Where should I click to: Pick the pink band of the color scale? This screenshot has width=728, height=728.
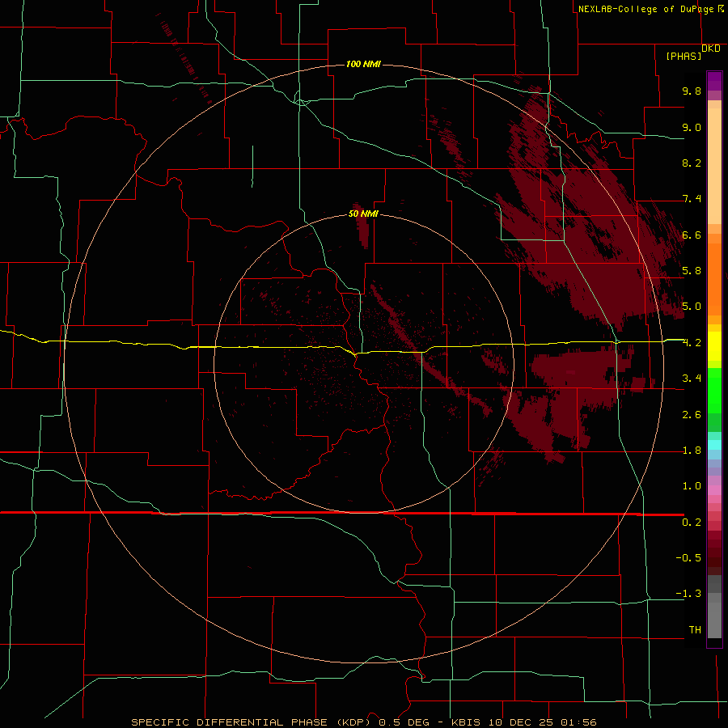click(x=714, y=490)
